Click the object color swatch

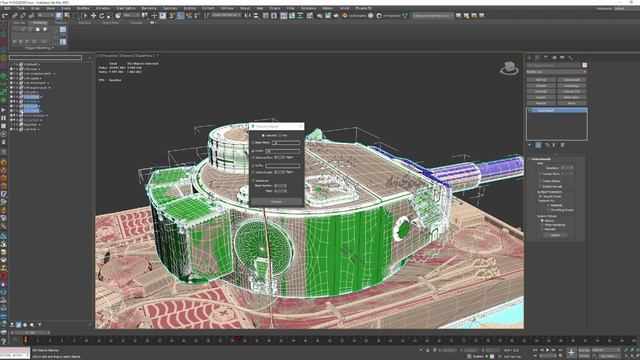point(584,65)
